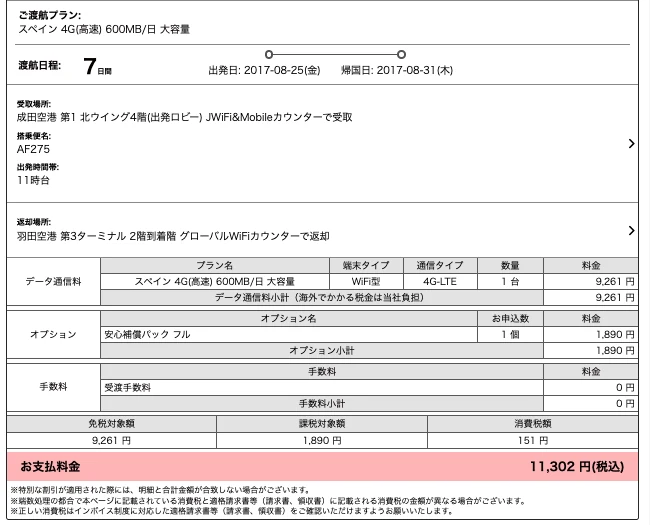
Task: Click the departure date timeline circle
Action: (269, 54)
